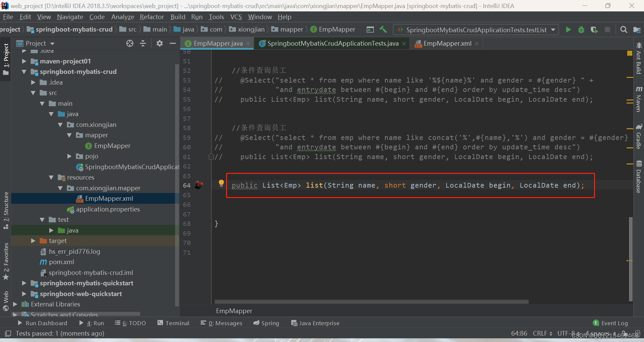
Task: Click fold marker at line 61
Action: pos(211,156)
